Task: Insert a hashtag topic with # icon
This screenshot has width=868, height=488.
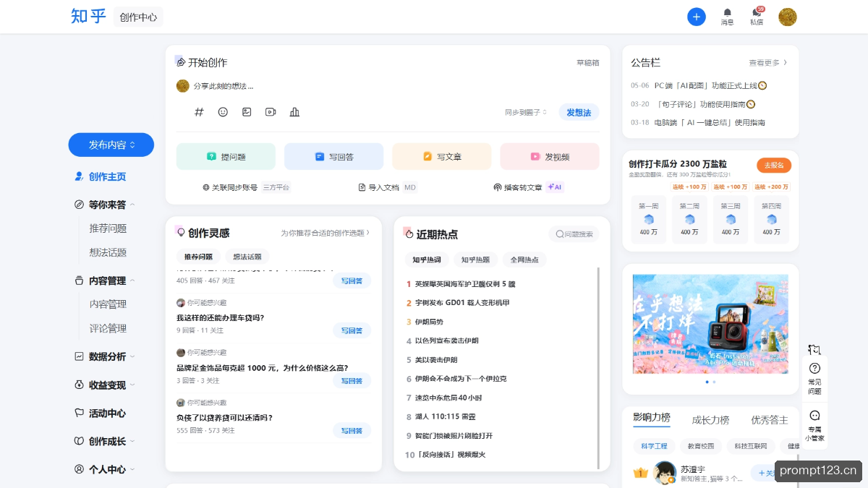Action: (x=199, y=112)
